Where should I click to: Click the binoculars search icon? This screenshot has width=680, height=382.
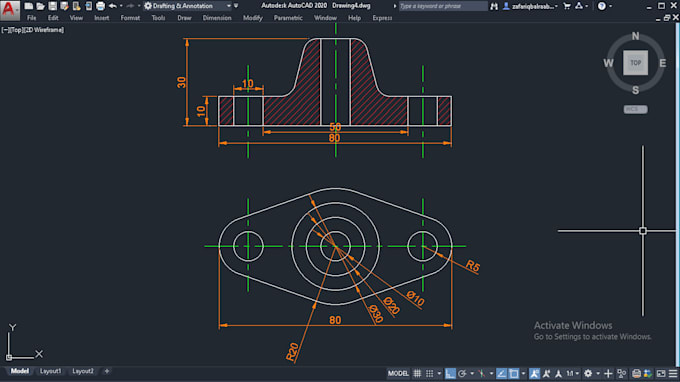pyautogui.click(x=494, y=6)
